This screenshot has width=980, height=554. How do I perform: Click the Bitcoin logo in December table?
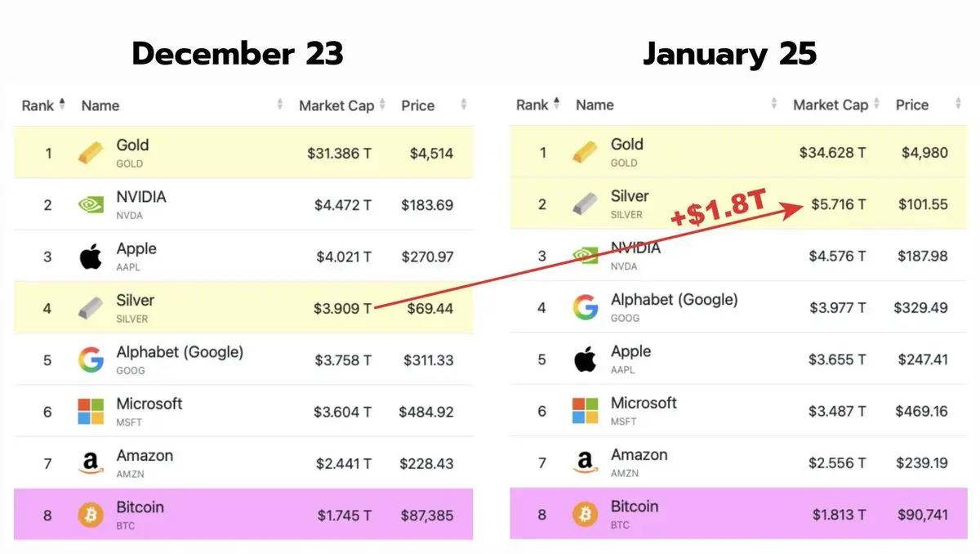coord(90,516)
